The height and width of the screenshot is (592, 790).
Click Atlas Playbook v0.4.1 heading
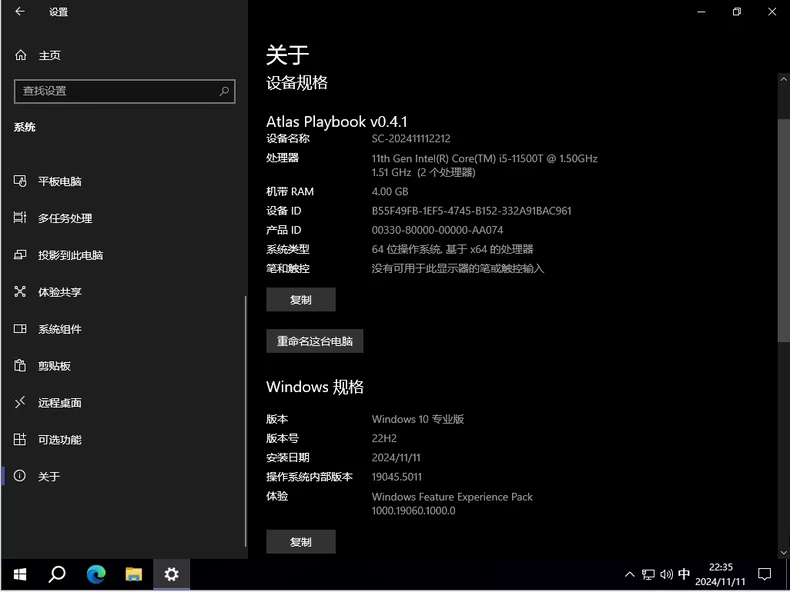[x=337, y=121]
